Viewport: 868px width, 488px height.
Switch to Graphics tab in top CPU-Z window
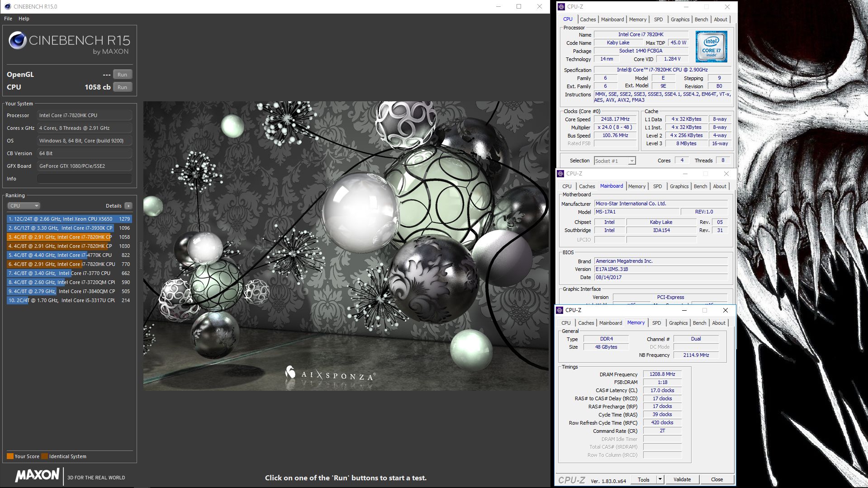680,19
